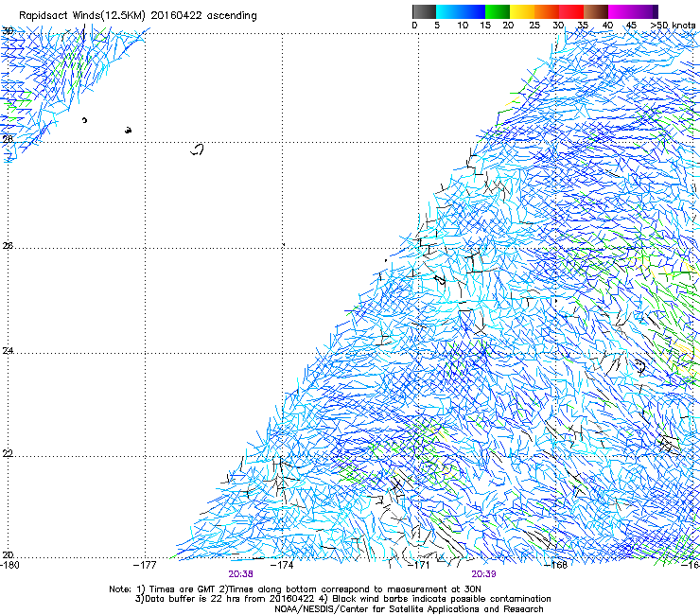This screenshot has height=615, width=700.
Task: Click the '-177' longitude axis label
Action: (x=145, y=565)
